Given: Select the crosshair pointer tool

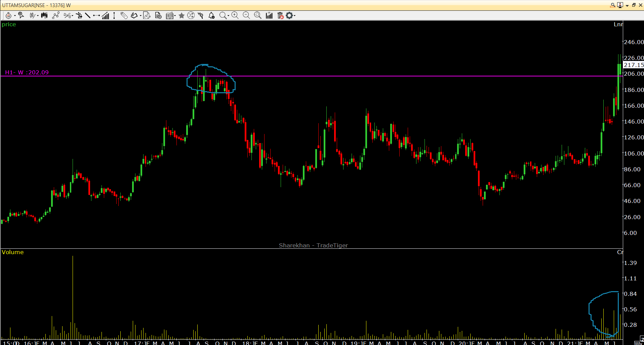Looking at the screenshot, I should click(x=21, y=15).
